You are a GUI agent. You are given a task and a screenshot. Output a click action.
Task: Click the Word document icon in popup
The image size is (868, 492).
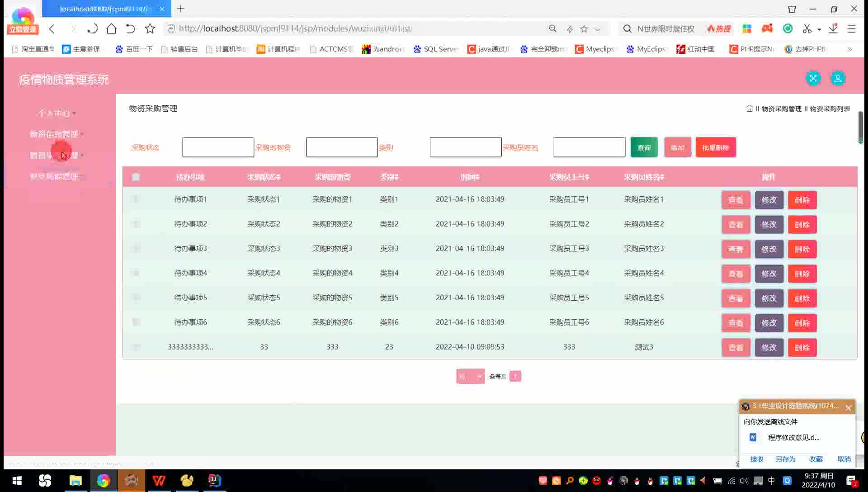(753, 437)
